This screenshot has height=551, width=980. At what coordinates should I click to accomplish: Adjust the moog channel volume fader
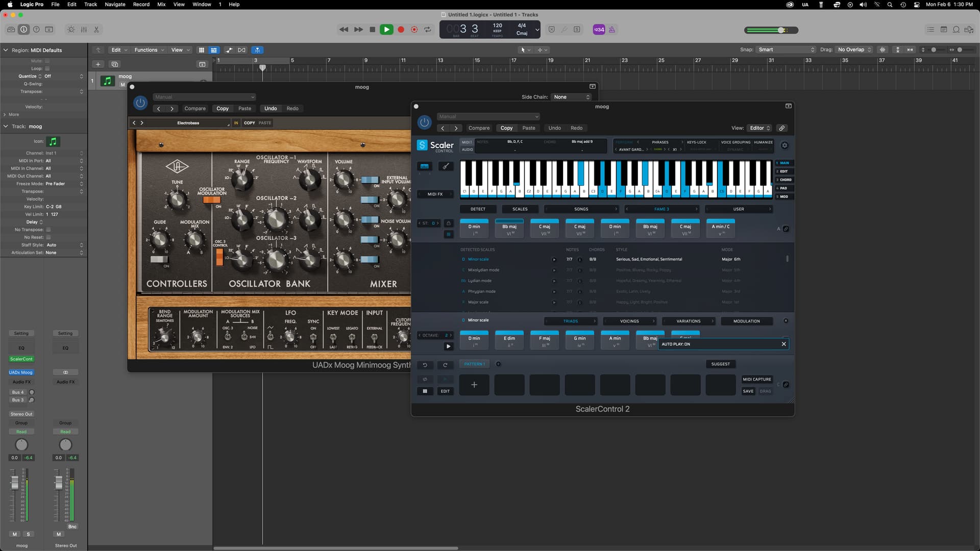pos(15,482)
